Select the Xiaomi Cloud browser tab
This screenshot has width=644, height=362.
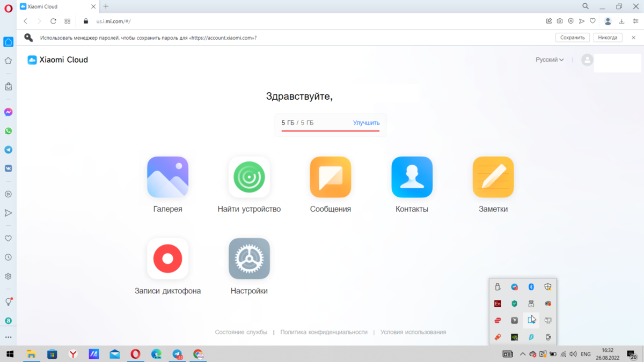click(x=57, y=6)
